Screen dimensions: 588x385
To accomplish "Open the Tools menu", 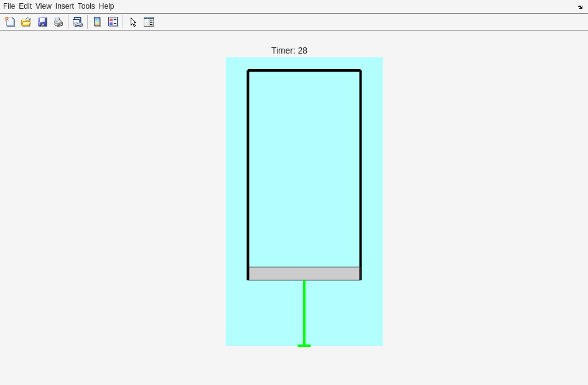I will 86,6.
